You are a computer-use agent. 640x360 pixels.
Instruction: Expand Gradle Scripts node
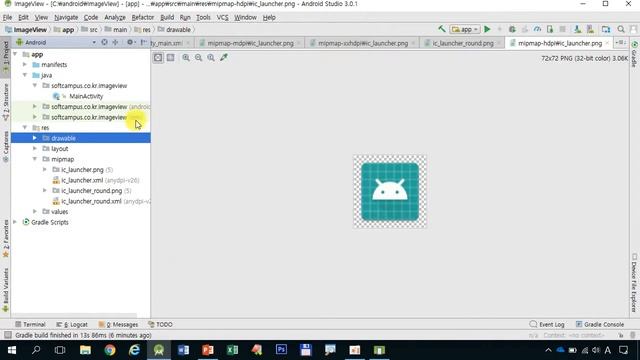(x=16, y=222)
